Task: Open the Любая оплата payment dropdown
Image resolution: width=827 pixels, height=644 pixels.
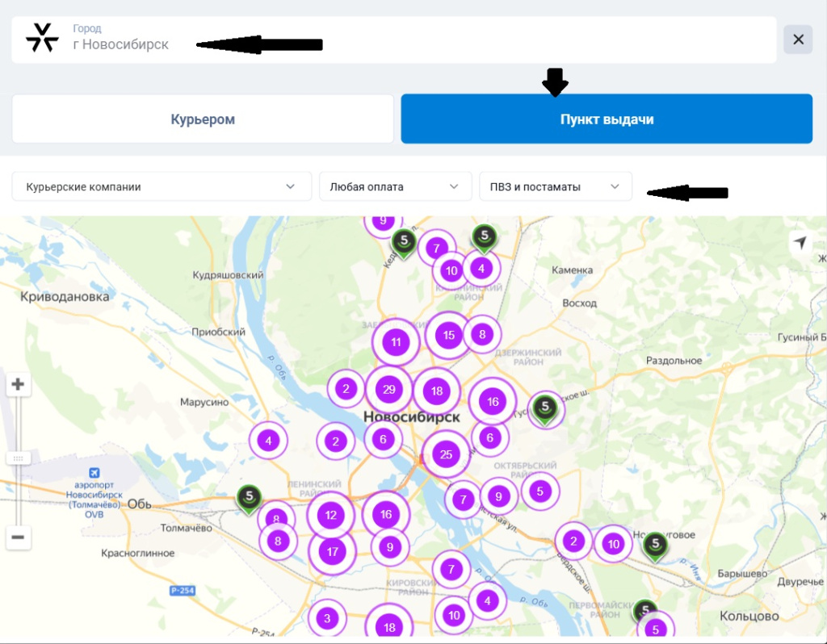Action: (395, 186)
